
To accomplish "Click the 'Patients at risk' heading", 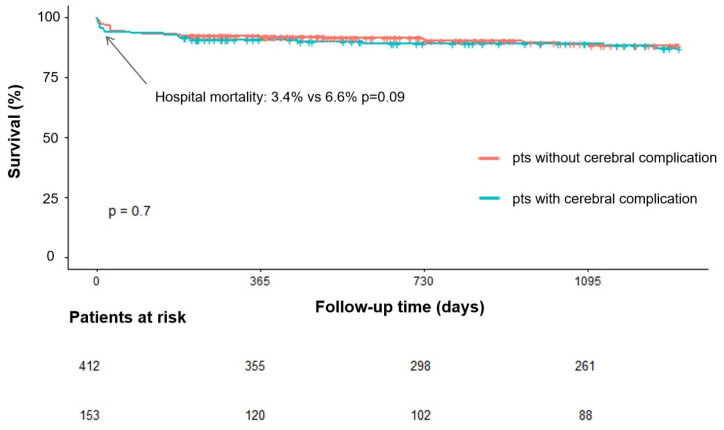I will click(127, 317).
